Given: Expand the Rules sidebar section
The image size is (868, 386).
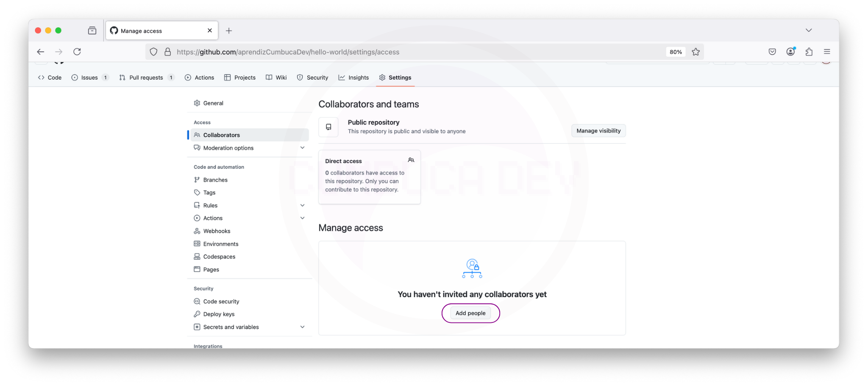Looking at the screenshot, I should point(302,205).
